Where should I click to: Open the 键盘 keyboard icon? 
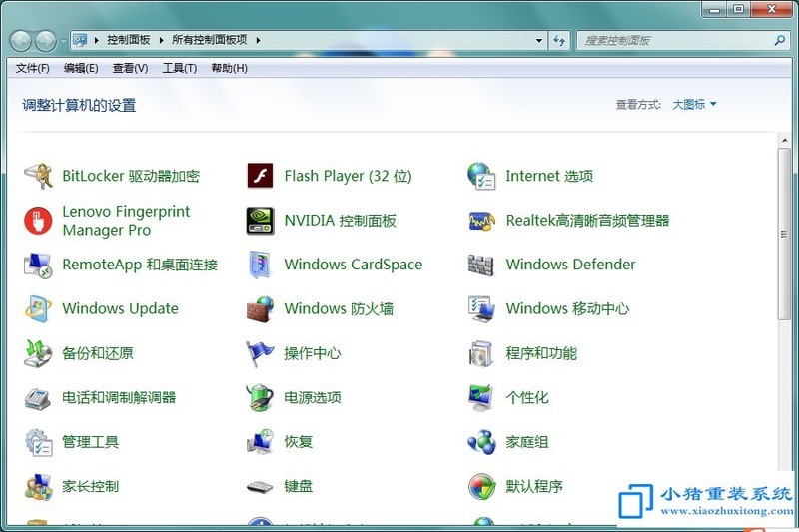(x=260, y=487)
